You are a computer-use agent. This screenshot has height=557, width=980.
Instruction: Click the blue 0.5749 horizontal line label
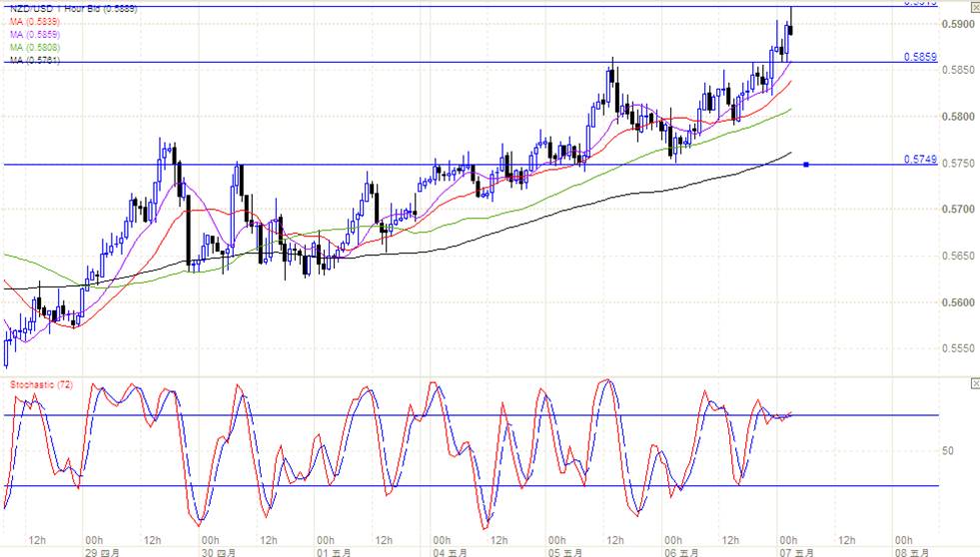(921, 160)
